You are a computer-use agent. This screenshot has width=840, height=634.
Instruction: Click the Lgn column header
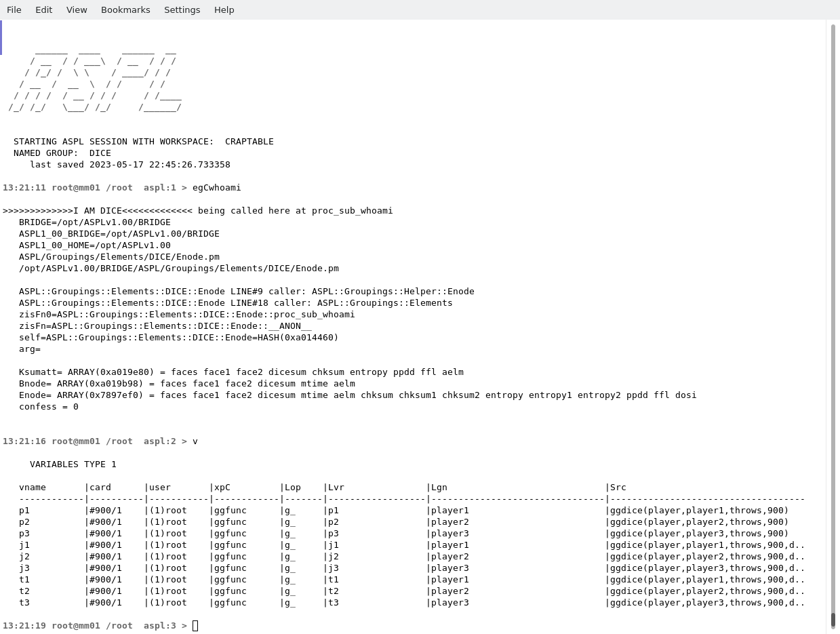pos(439,488)
